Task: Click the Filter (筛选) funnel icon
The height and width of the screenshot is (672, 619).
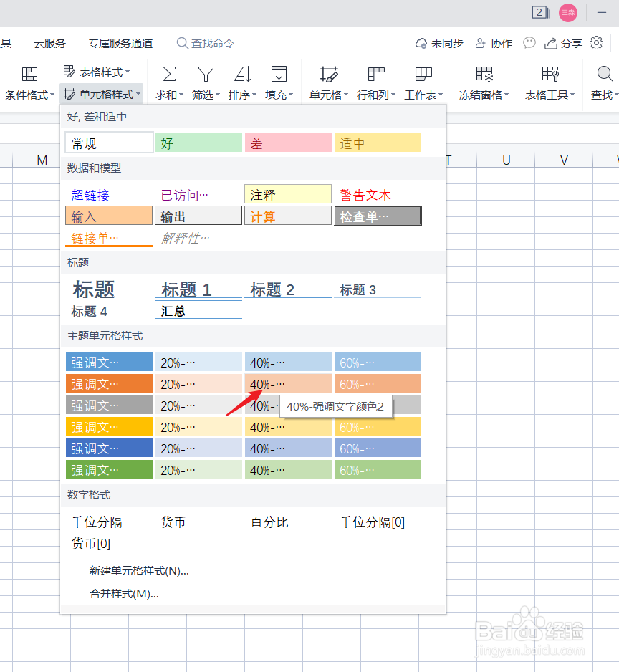Action: click(x=206, y=74)
